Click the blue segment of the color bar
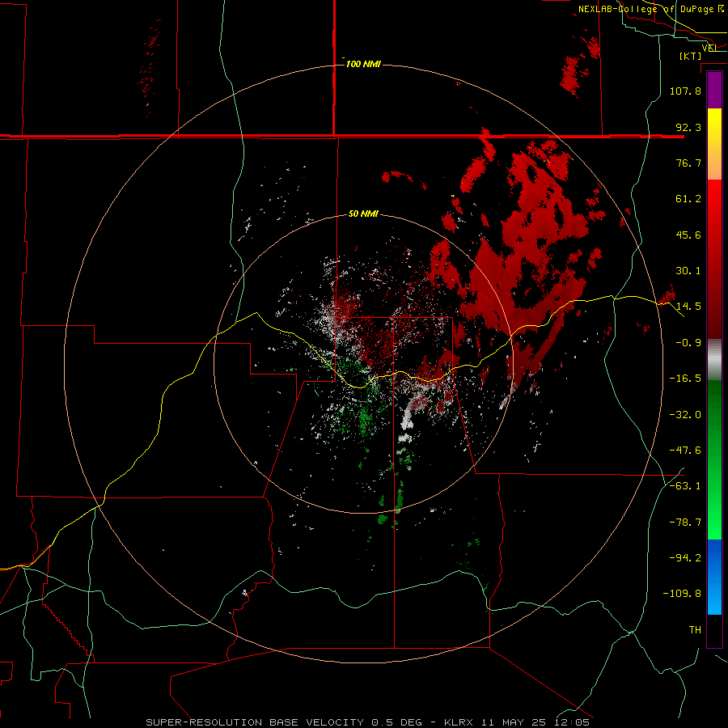Image resolution: width=728 pixels, height=728 pixels. (714, 557)
